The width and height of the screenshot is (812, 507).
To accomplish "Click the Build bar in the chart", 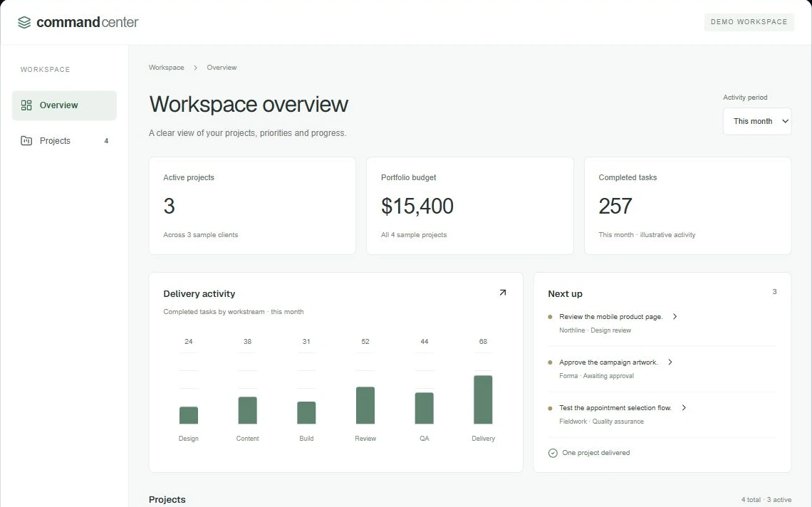I will [x=306, y=413].
